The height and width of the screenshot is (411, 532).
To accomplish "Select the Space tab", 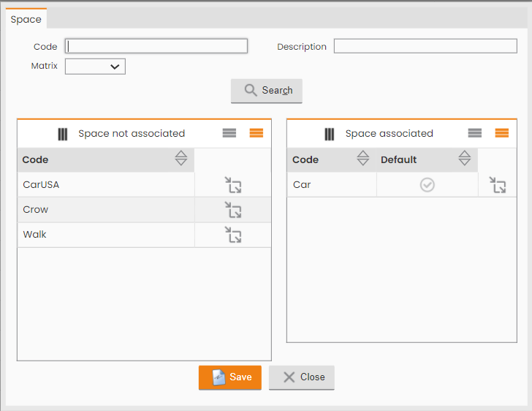I will click(x=26, y=19).
